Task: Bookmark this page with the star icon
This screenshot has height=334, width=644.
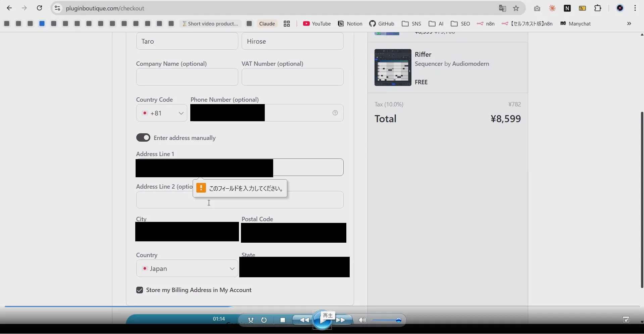Action: pos(516,8)
